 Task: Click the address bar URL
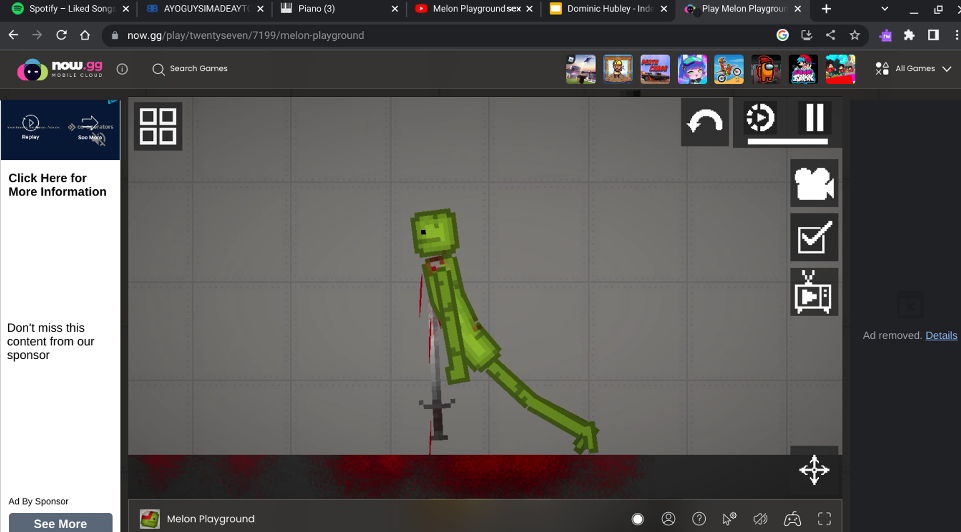click(x=245, y=36)
